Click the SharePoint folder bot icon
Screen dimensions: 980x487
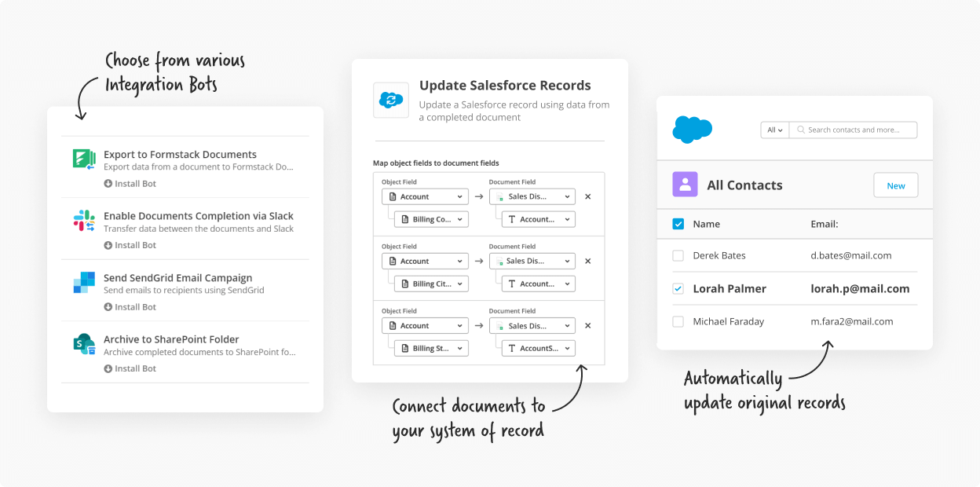(x=84, y=346)
